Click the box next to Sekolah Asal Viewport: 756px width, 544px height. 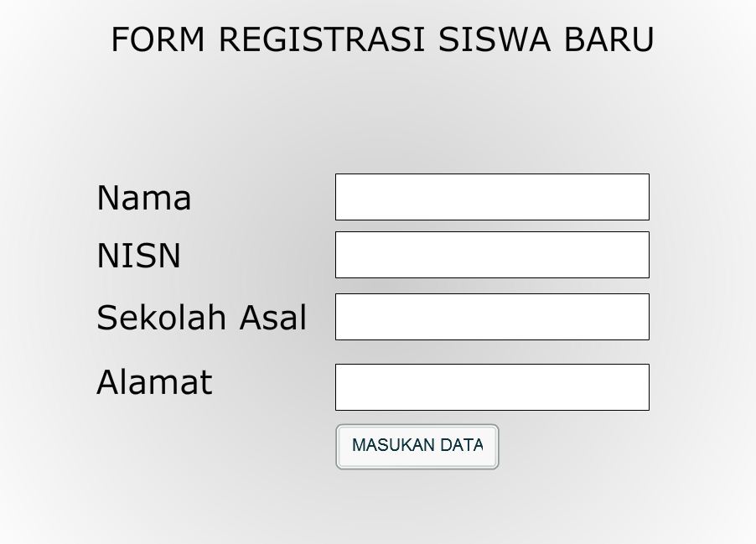pyautogui.click(x=492, y=317)
